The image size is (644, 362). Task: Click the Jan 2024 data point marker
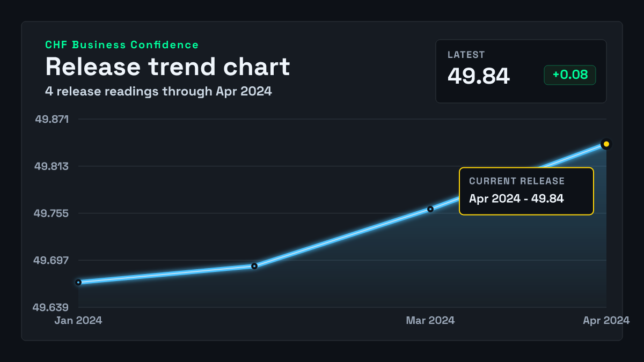coord(78,282)
